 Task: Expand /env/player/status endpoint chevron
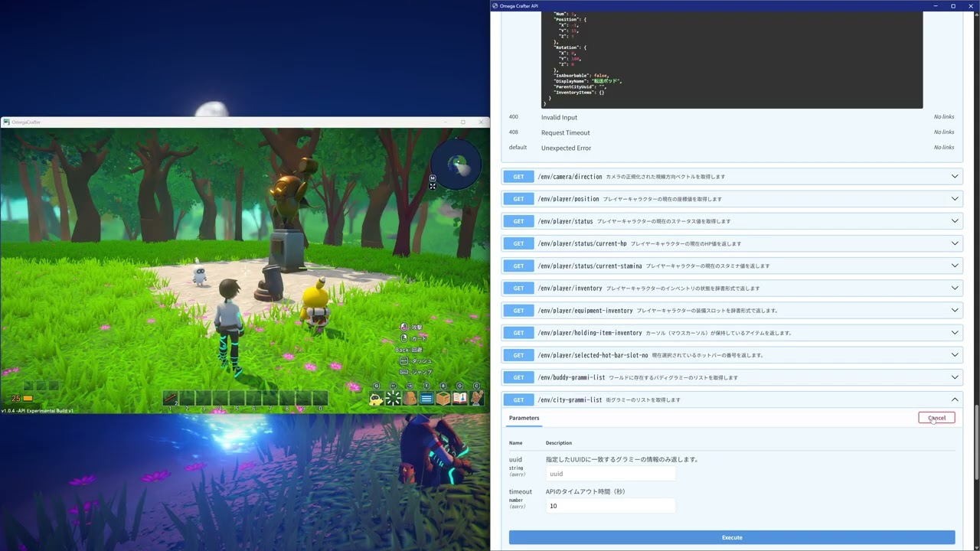(x=955, y=221)
